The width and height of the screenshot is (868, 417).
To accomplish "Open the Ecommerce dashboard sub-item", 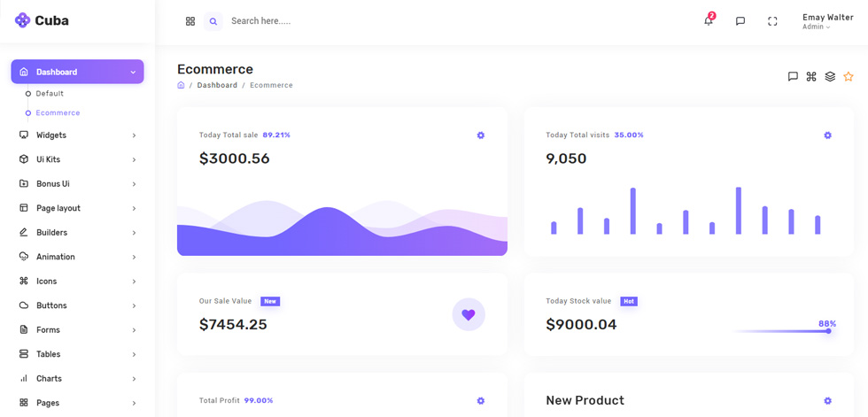I will point(58,112).
